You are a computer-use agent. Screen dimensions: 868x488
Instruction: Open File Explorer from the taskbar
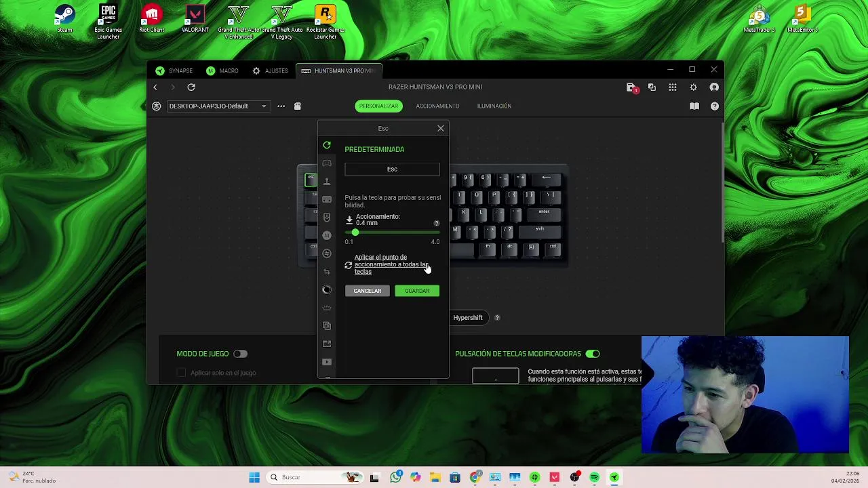[x=435, y=477]
